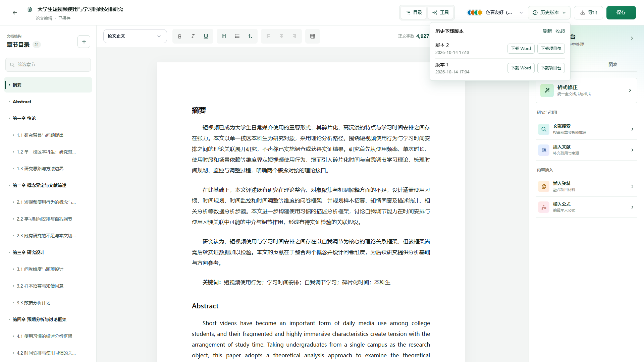Select the 图表 tab
The image size is (644, 362).
coord(613,64)
